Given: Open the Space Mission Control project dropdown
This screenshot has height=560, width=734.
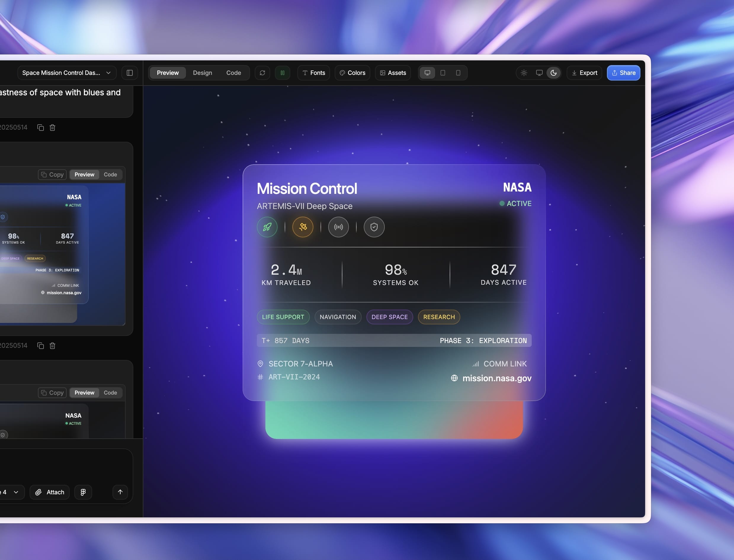Looking at the screenshot, I should click(x=67, y=73).
